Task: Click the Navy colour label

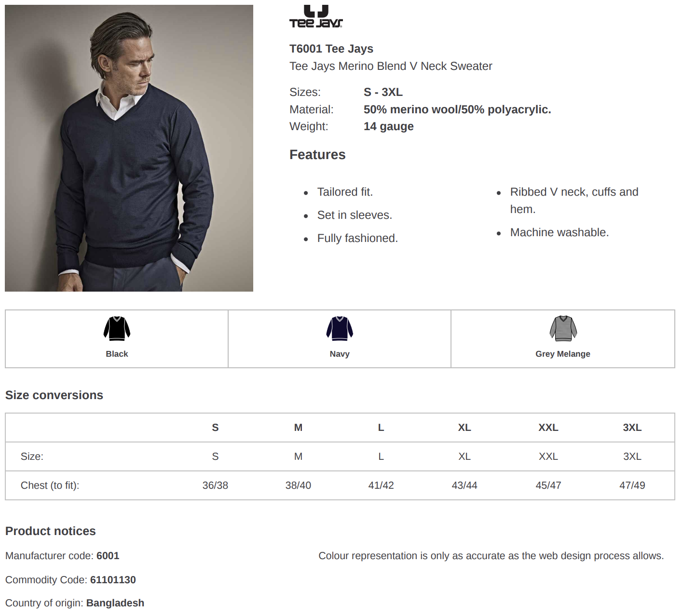Action: tap(340, 354)
